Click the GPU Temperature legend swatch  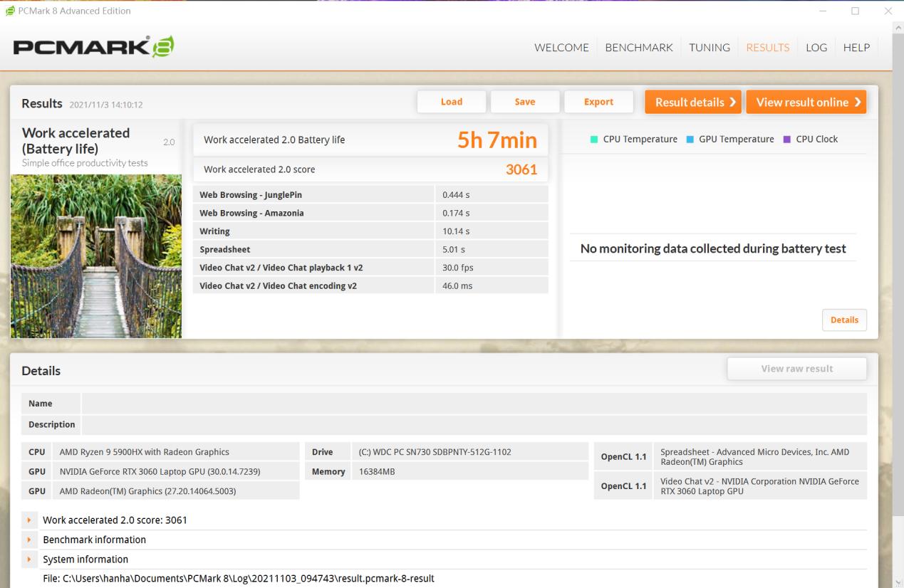(x=690, y=140)
